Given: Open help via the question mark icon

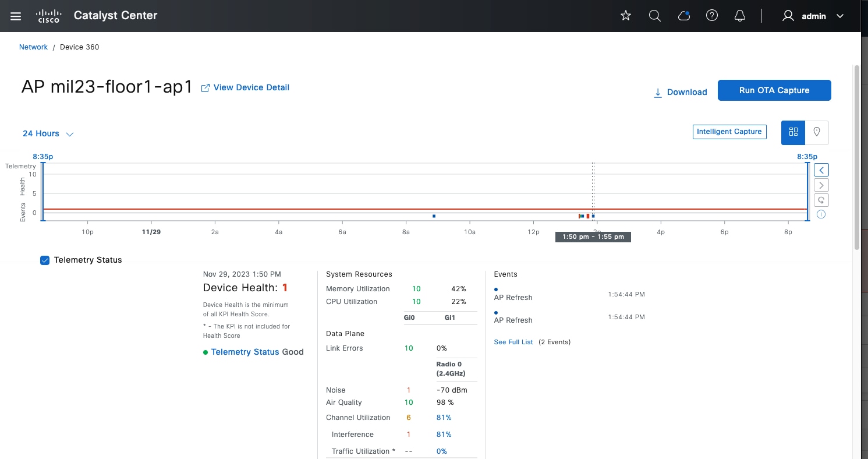Looking at the screenshot, I should pyautogui.click(x=711, y=16).
